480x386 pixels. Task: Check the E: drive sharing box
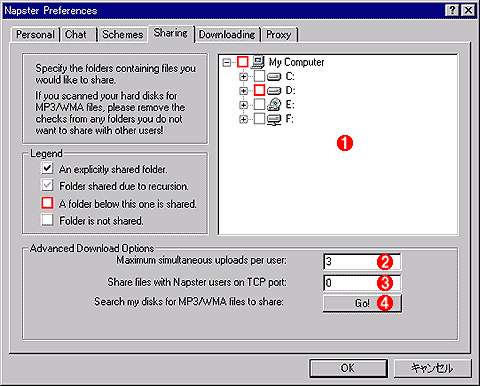pyautogui.click(x=259, y=104)
